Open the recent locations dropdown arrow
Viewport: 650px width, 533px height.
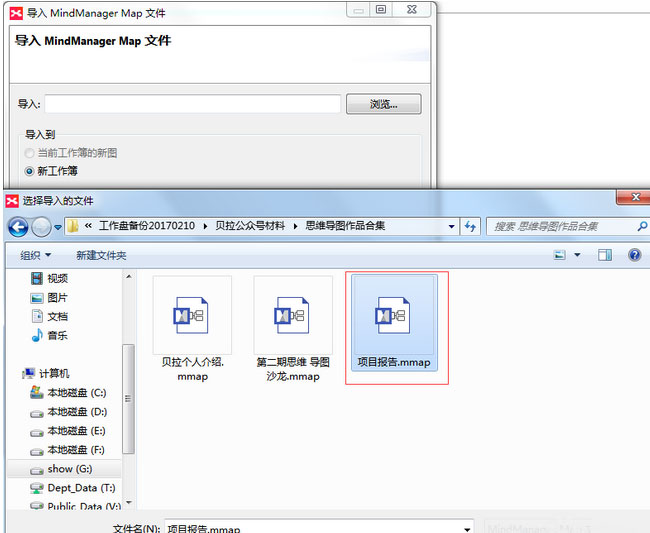tap(58, 227)
